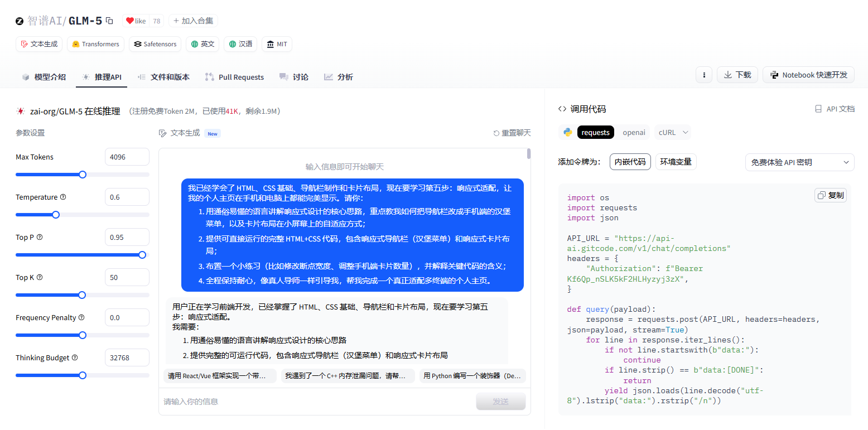Click the Thinking Budget slider handle
The image size is (868, 430).
[83, 375]
